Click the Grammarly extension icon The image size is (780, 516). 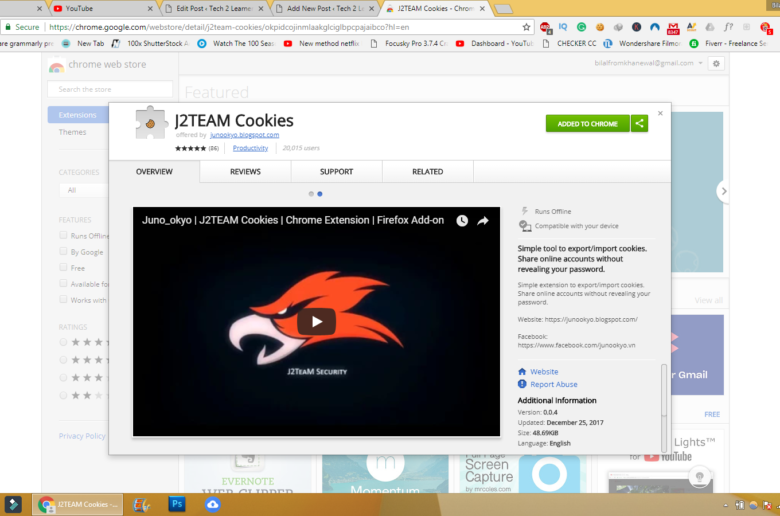click(581, 27)
